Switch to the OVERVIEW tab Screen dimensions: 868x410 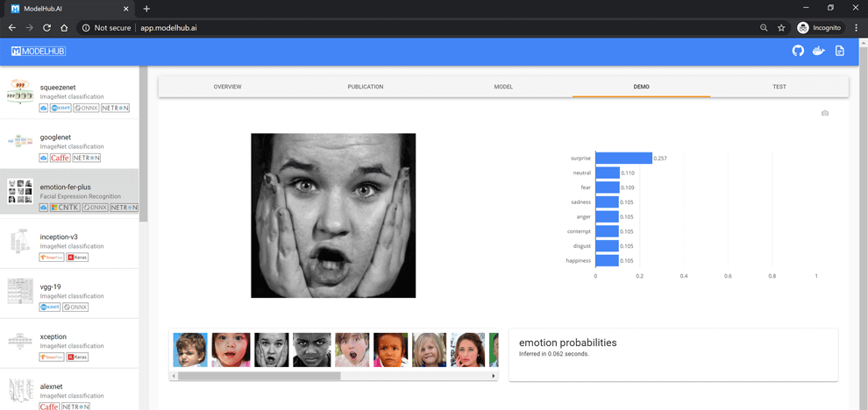tap(227, 87)
